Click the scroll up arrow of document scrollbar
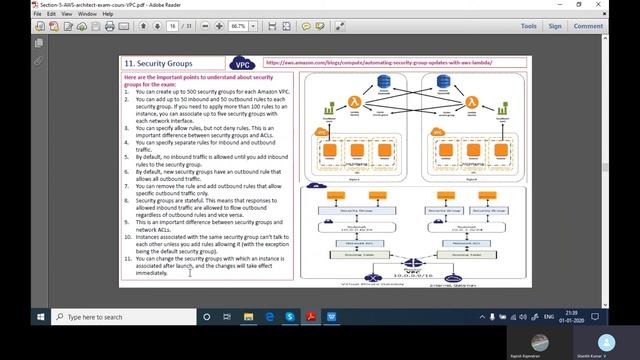This screenshot has height=360, width=640. (x=605, y=38)
